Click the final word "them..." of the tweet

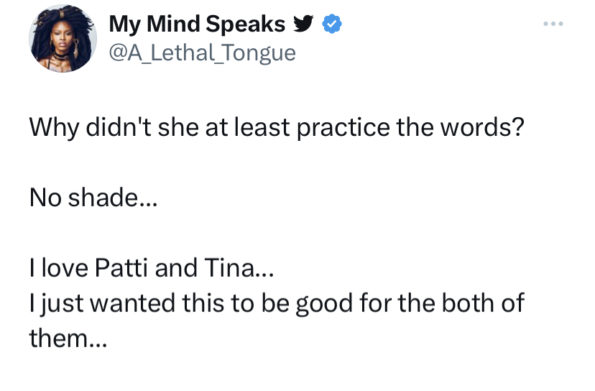tap(69, 338)
